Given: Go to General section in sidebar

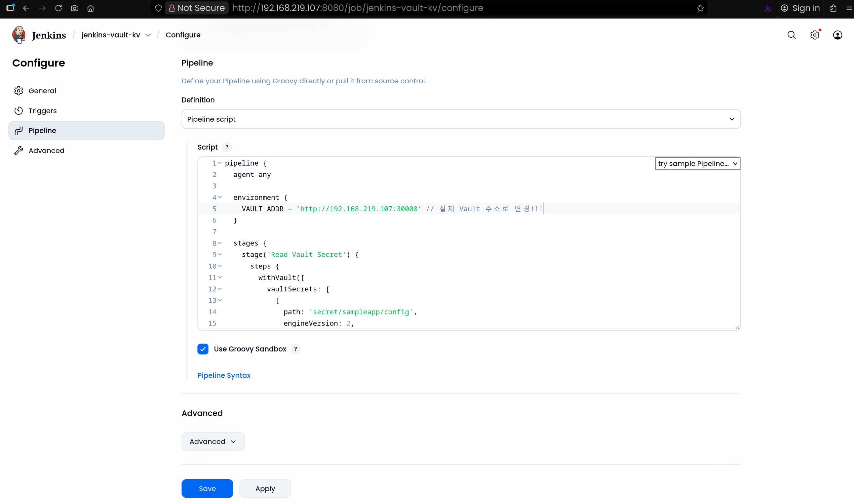Looking at the screenshot, I should pyautogui.click(x=42, y=91).
